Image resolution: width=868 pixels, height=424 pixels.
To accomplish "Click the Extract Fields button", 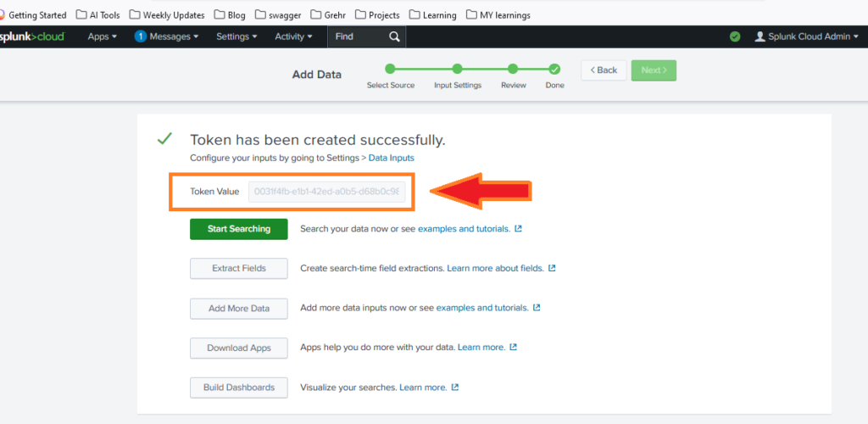I will (x=239, y=268).
